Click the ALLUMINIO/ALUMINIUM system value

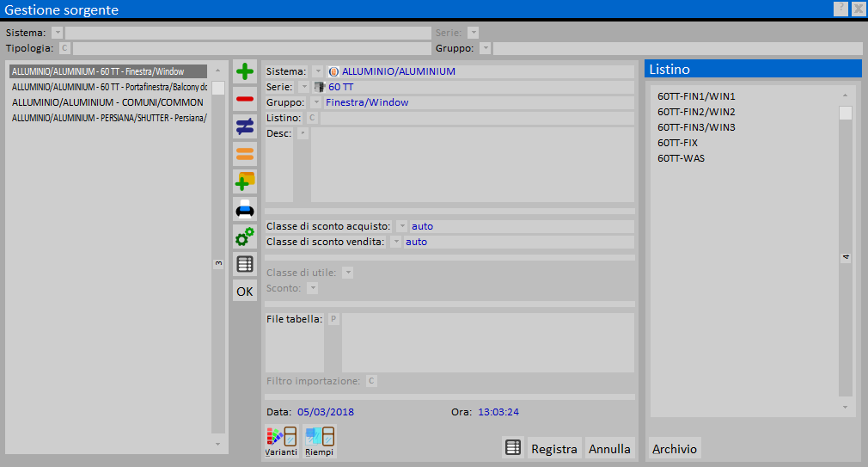coord(399,71)
